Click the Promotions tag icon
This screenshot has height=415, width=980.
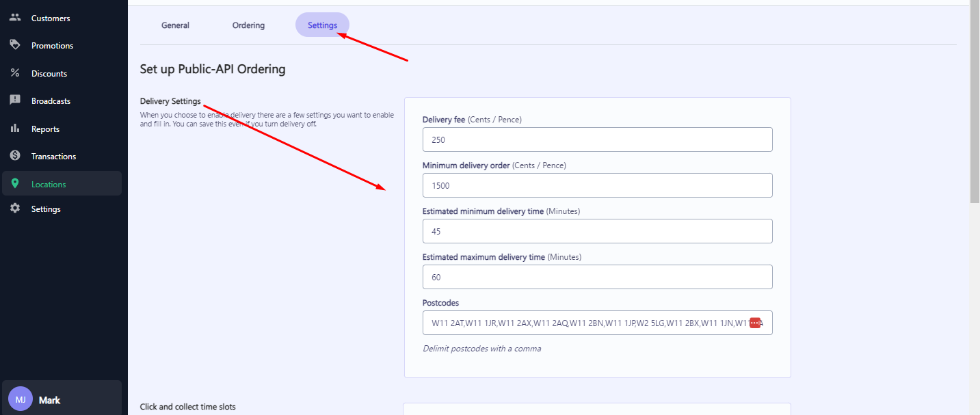point(15,45)
